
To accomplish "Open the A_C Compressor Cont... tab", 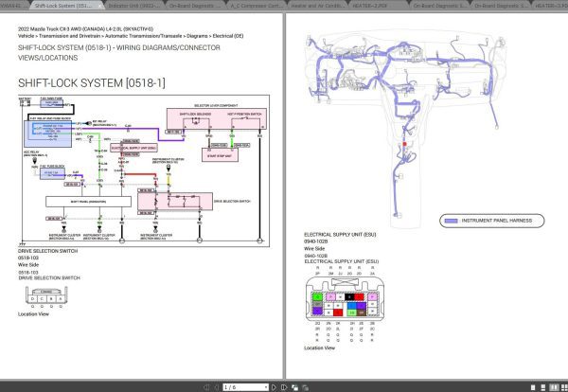I will click(257, 6).
